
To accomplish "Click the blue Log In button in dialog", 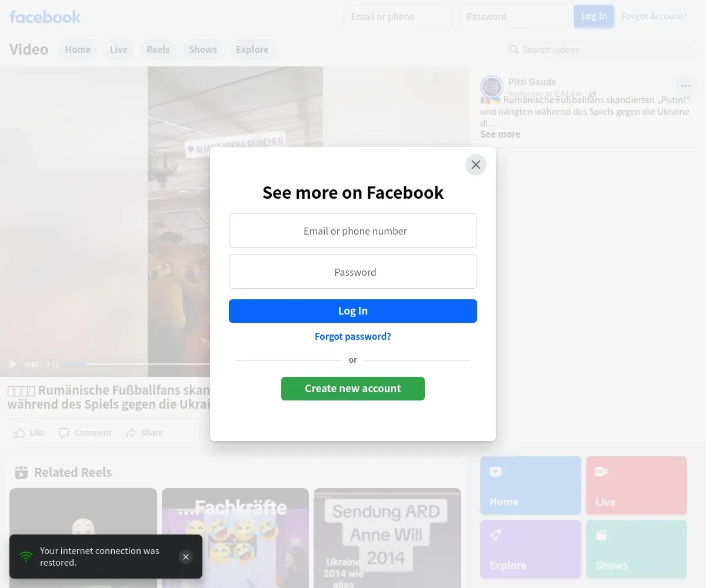I will 353,311.
